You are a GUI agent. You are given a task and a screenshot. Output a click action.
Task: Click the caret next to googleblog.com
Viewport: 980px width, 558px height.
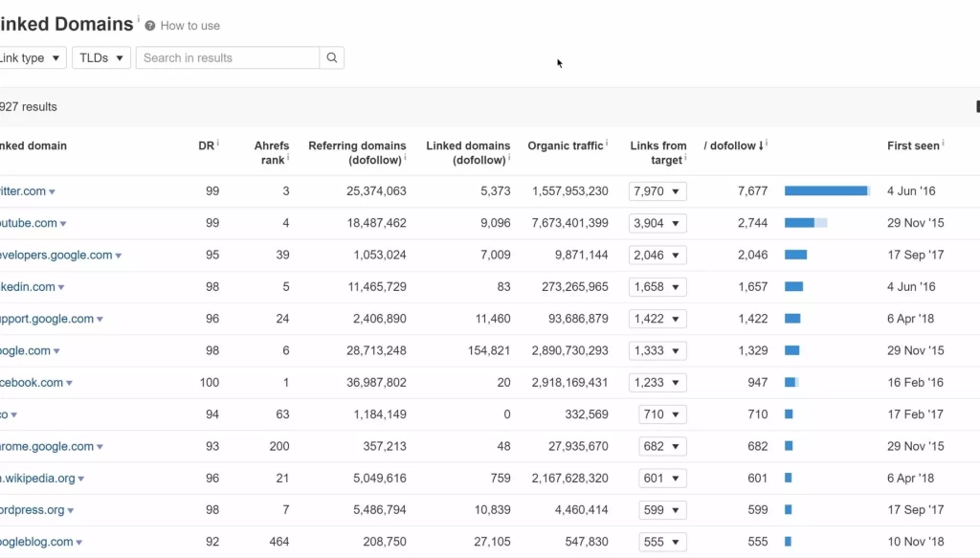pyautogui.click(x=78, y=543)
